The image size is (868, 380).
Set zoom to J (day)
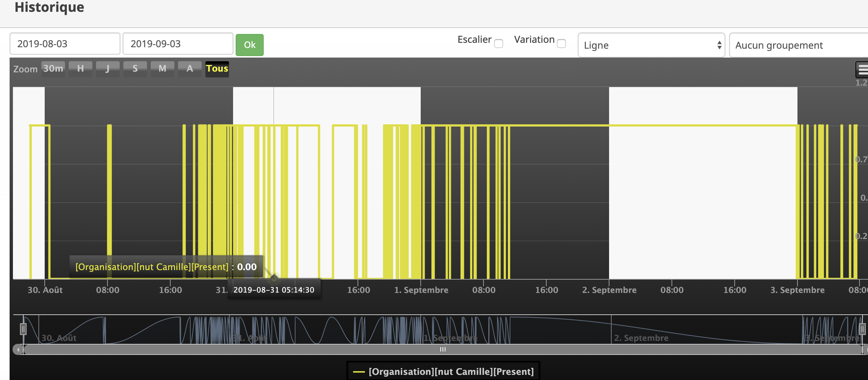pyautogui.click(x=108, y=69)
